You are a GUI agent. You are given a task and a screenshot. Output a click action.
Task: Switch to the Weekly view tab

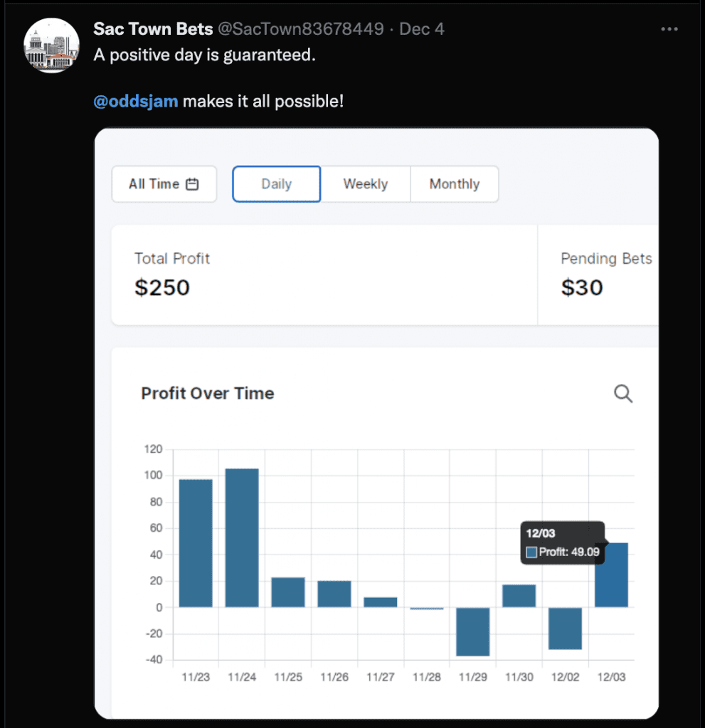tap(366, 184)
